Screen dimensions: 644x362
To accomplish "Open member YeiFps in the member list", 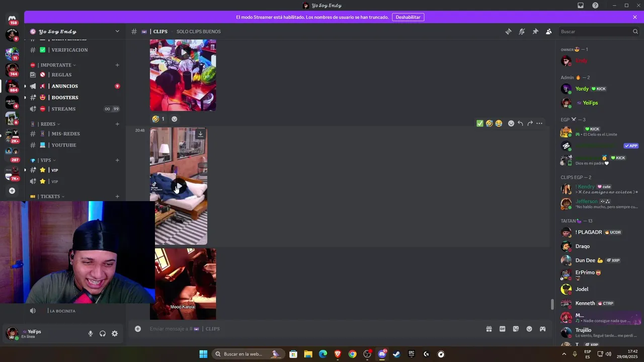I will point(599,103).
